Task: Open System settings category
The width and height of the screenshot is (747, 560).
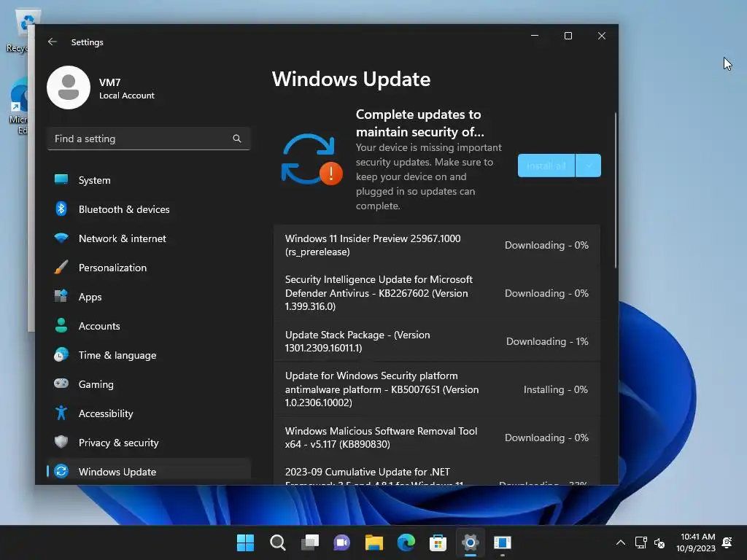Action: pos(149,180)
